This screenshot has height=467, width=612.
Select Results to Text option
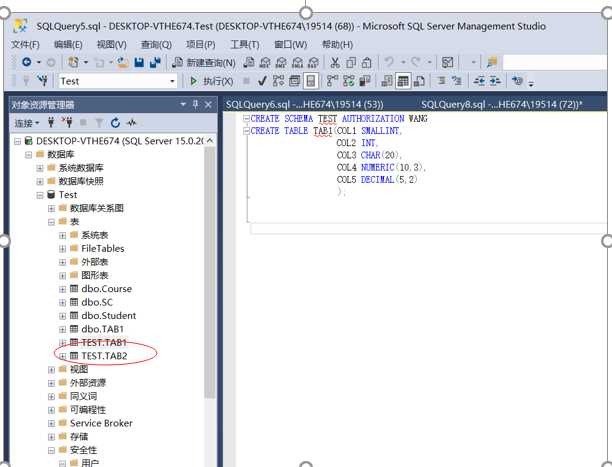[387, 81]
